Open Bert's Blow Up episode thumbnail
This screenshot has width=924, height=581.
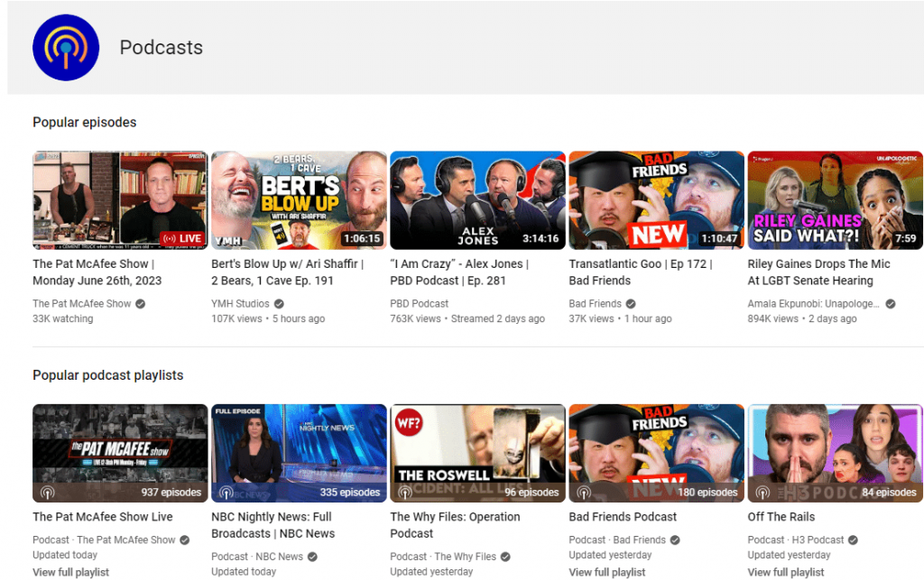click(299, 200)
